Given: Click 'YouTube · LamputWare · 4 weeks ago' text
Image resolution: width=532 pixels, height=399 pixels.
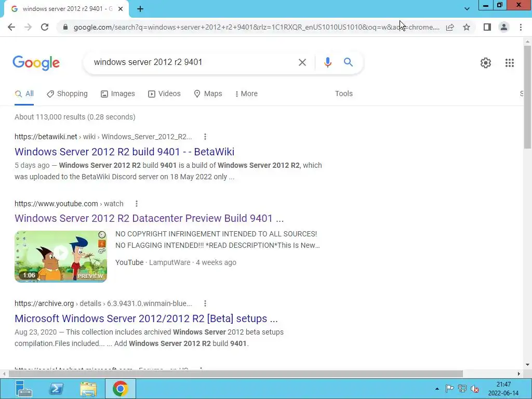Looking at the screenshot, I should 176,262.
